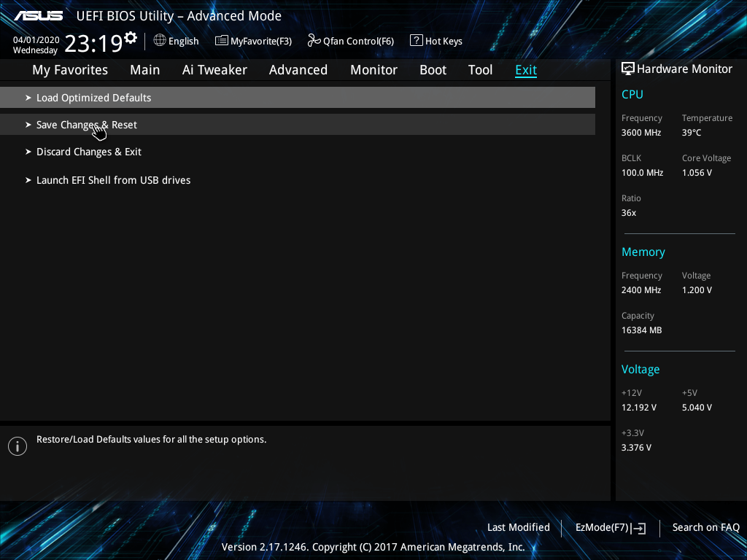
Task: Click arrow beside Launch EFI Shell
Action: click(x=28, y=180)
